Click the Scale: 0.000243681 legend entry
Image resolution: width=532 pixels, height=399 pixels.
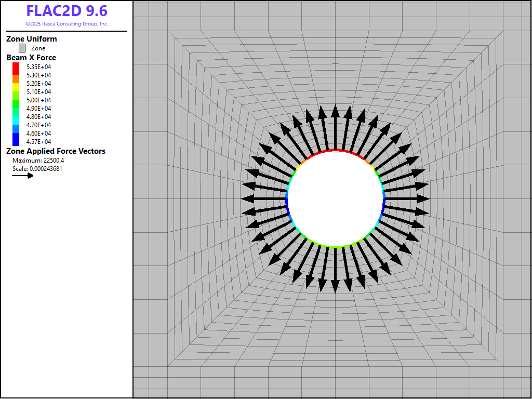point(37,169)
